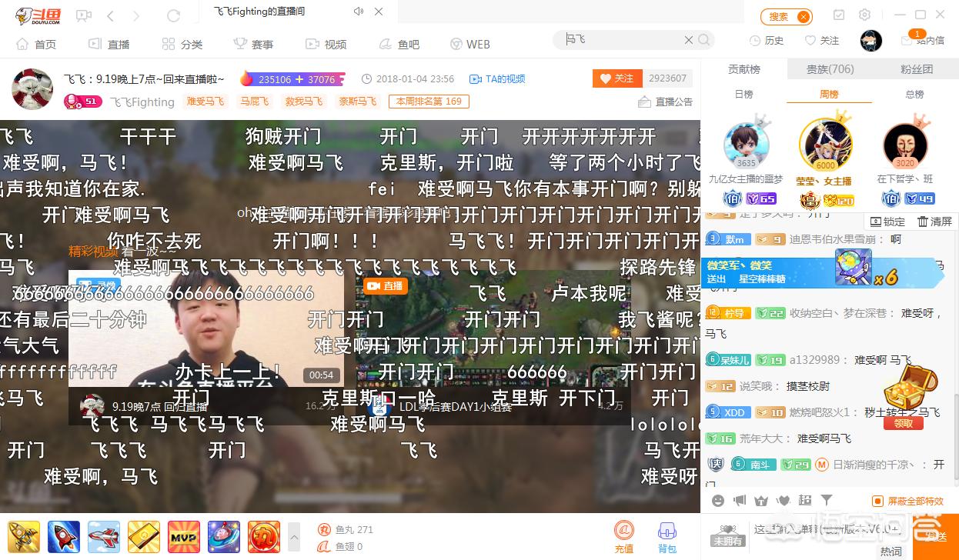
Task: Refresh the page with the reload icon
Action: point(174,16)
